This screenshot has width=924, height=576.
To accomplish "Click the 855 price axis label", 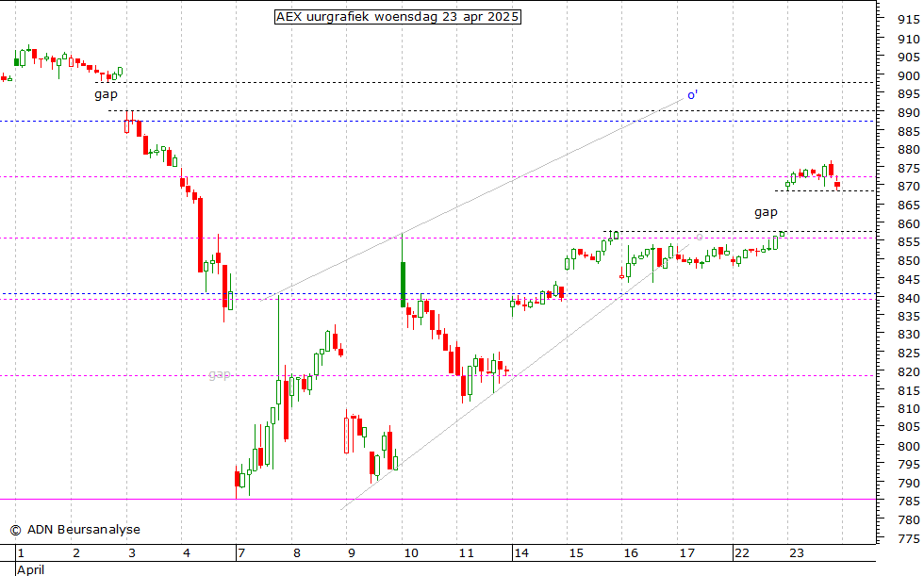I will (x=908, y=242).
